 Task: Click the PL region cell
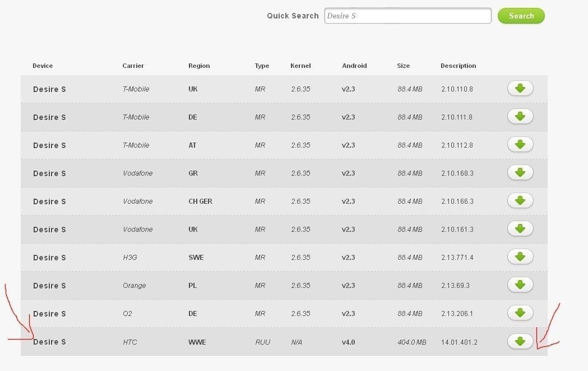pyautogui.click(x=192, y=286)
